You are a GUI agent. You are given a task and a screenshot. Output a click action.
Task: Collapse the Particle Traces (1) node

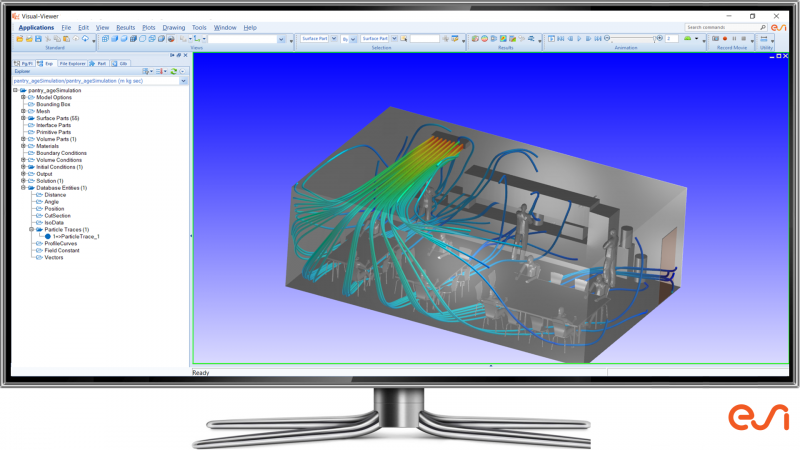point(31,230)
